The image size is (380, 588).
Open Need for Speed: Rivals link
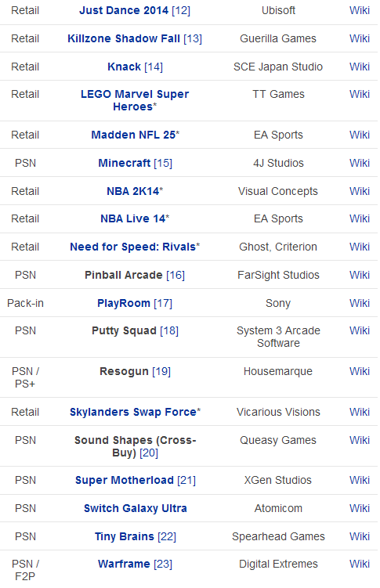(x=132, y=247)
